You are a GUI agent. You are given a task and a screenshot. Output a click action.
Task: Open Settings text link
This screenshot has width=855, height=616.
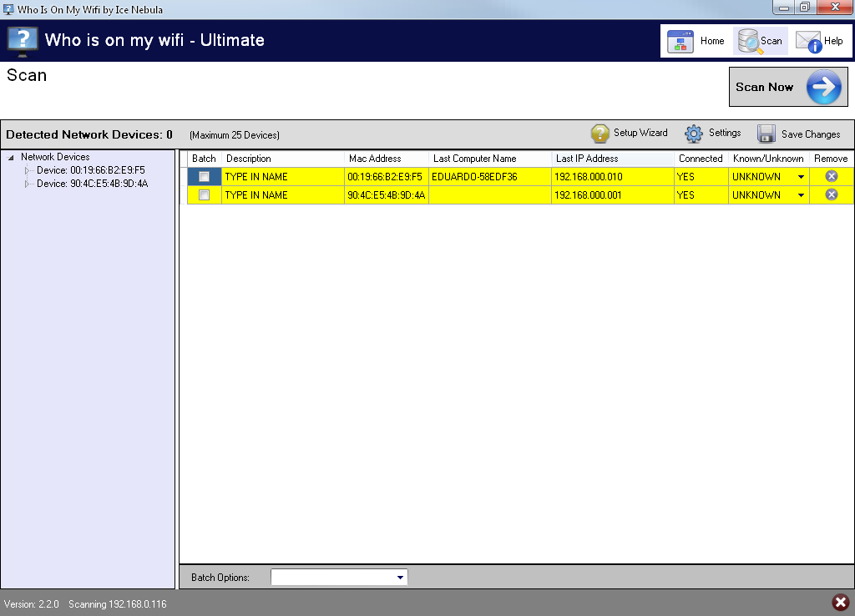725,133
